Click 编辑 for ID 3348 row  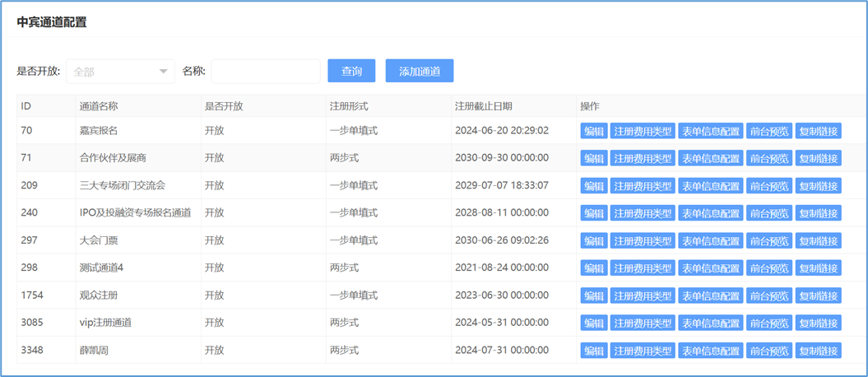pos(593,351)
